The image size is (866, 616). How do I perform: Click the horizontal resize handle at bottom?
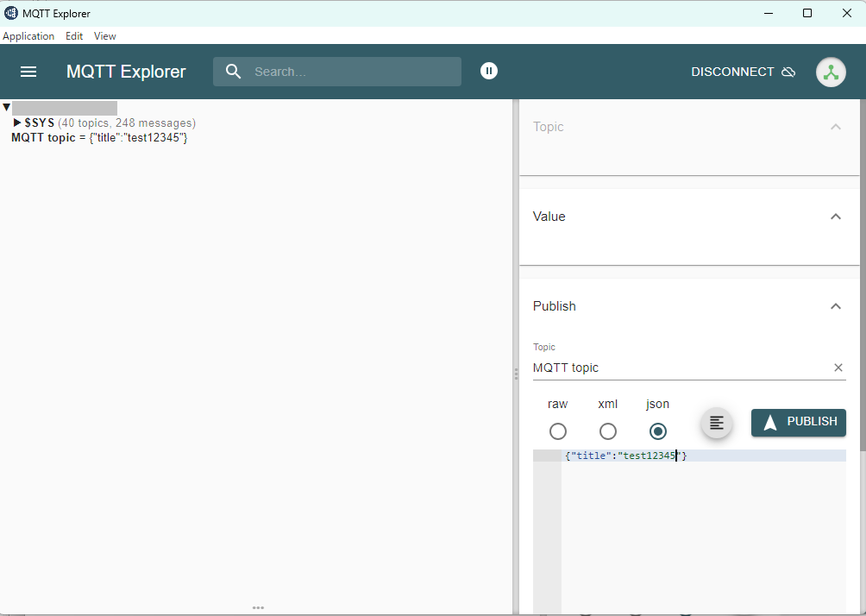(258, 607)
